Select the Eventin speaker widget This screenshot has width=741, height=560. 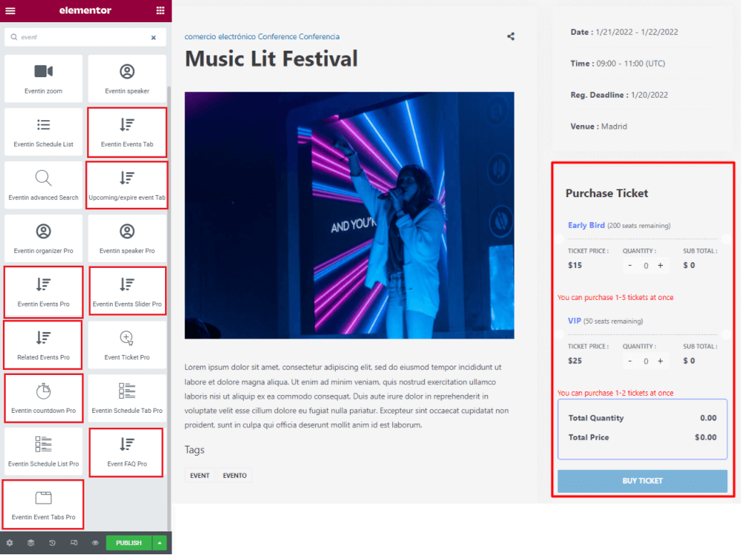[x=126, y=79]
